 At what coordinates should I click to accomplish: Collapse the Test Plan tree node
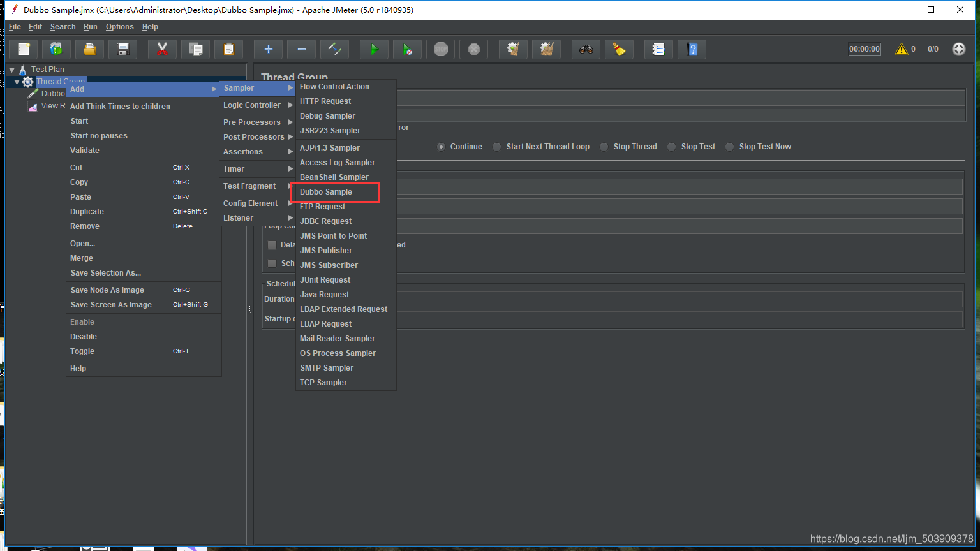point(12,70)
